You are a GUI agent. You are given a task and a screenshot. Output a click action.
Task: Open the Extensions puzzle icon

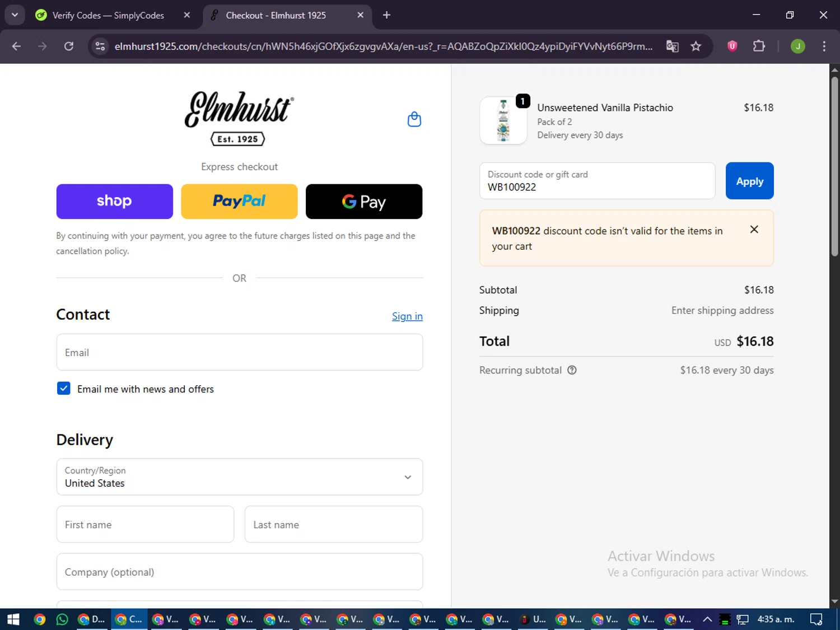759,46
